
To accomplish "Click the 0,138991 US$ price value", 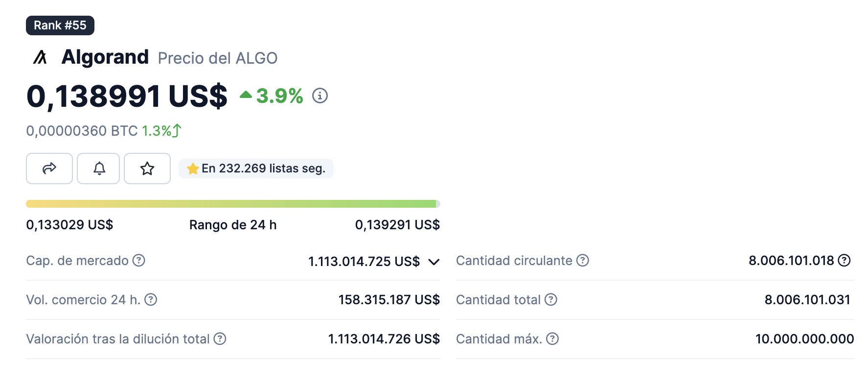I will (x=127, y=96).
